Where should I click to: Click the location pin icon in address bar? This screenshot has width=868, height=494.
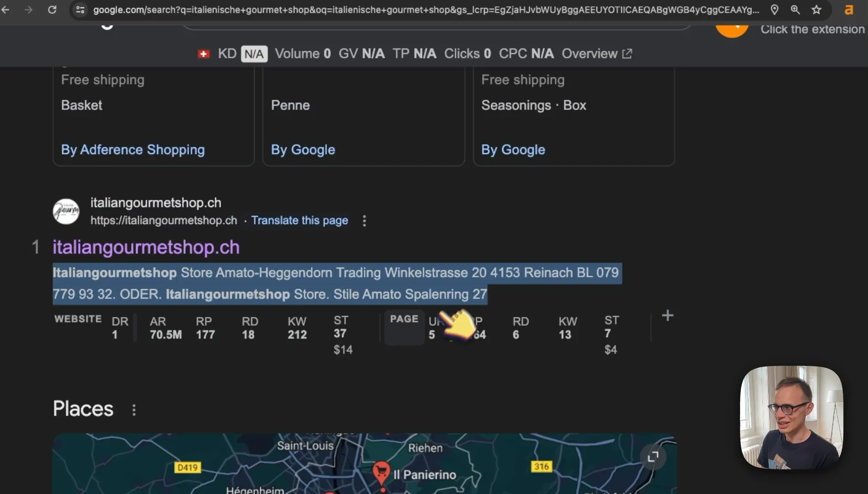click(774, 9)
